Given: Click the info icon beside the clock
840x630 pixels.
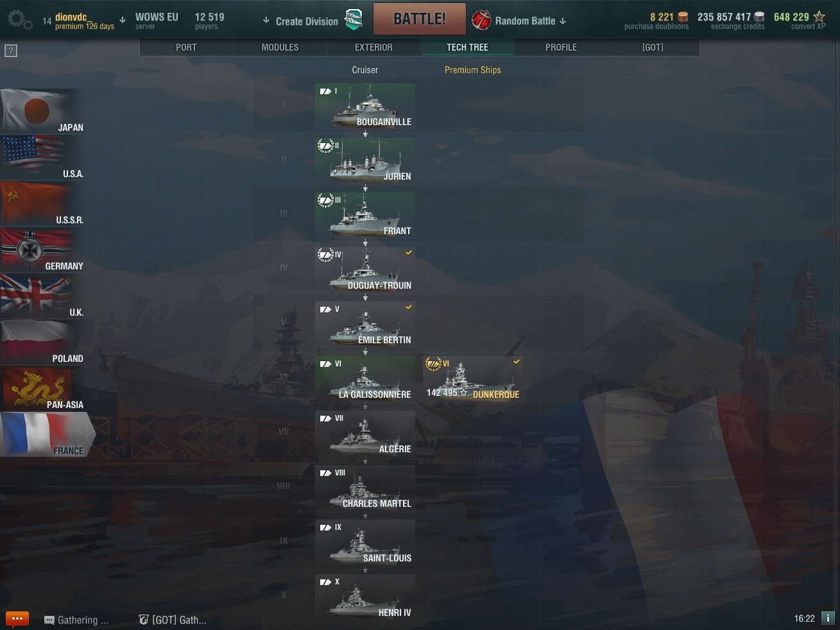Looking at the screenshot, I should [x=828, y=618].
